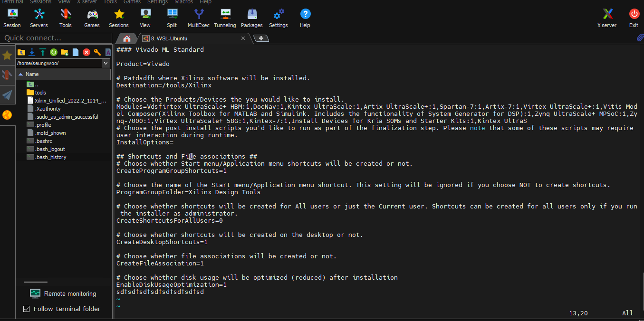The height and width of the screenshot is (321, 644).
Task: Go to parent folder icon in SFTP toolbar
Action: (x=21, y=52)
